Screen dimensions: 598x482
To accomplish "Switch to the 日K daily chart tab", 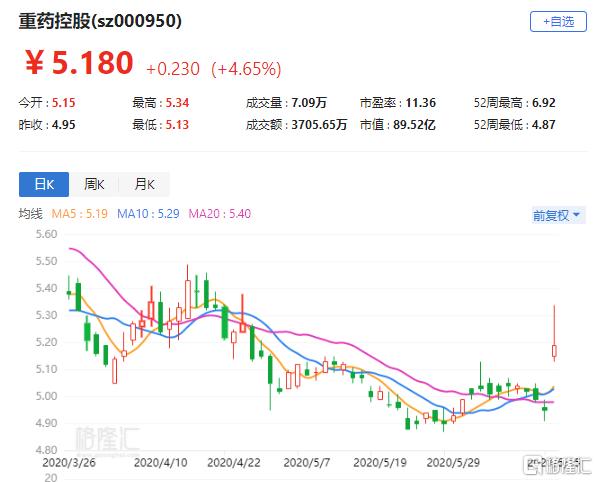I will (44, 185).
